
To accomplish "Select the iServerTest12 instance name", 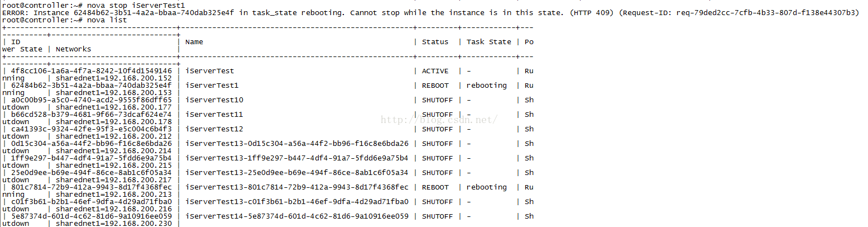I will tap(214, 129).
